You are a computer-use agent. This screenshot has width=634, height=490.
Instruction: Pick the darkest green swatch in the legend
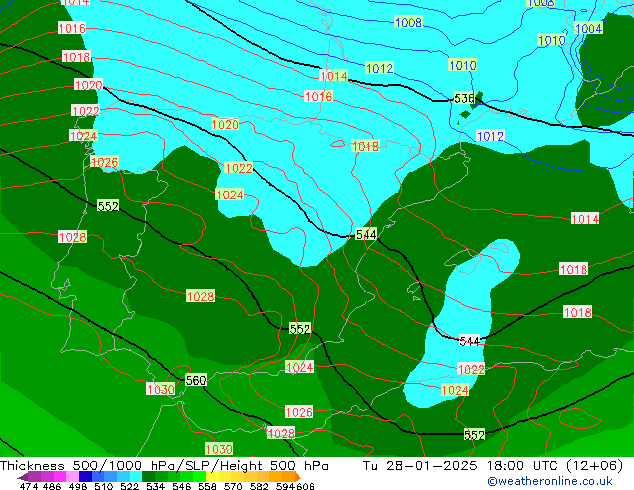(x=148, y=477)
